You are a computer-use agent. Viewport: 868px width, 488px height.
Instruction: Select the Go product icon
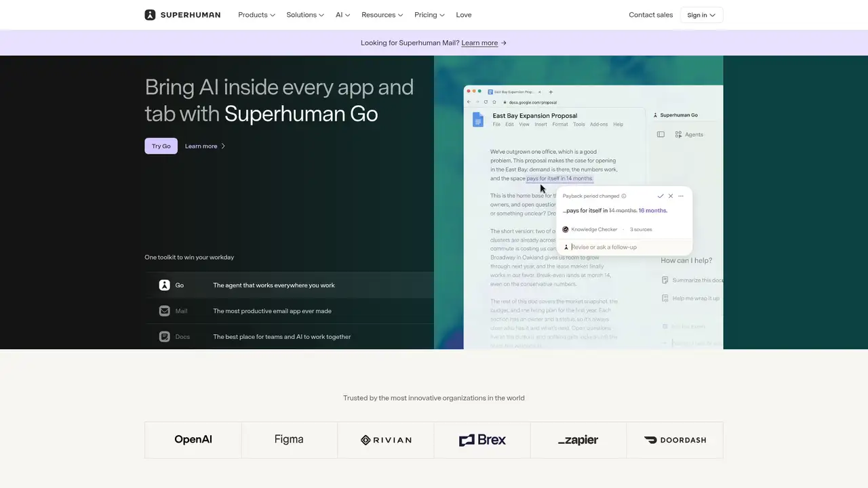point(164,285)
